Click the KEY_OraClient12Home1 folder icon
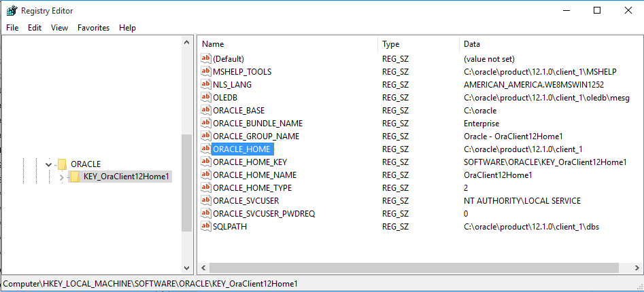 click(75, 177)
